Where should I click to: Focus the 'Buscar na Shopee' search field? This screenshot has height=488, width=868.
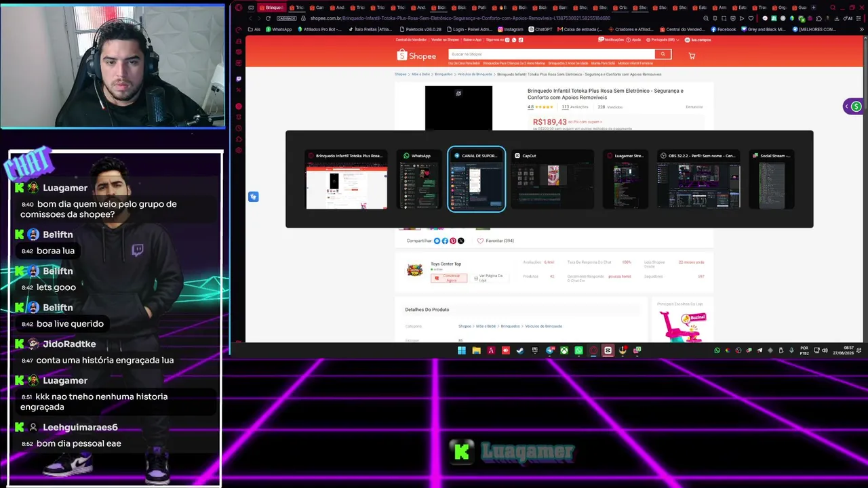tap(551, 54)
